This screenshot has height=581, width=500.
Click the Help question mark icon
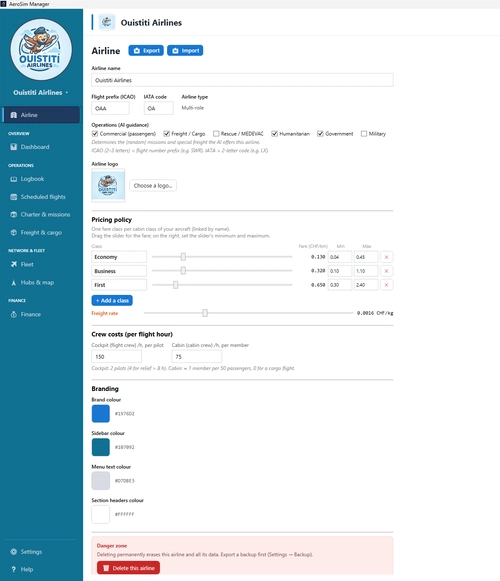pyautogui.click(x=14, y=570)
